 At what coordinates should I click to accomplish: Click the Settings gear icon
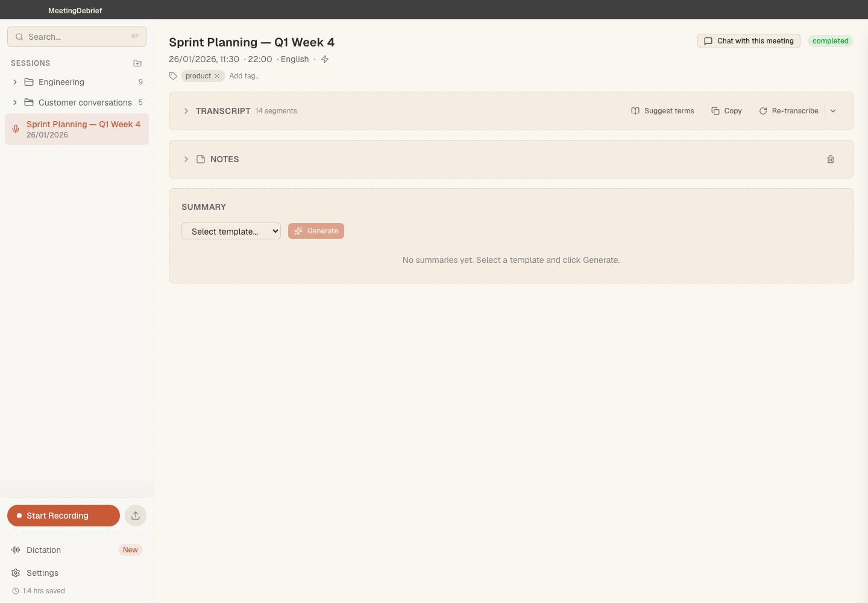pyautogui.click(x=16, y=573)
